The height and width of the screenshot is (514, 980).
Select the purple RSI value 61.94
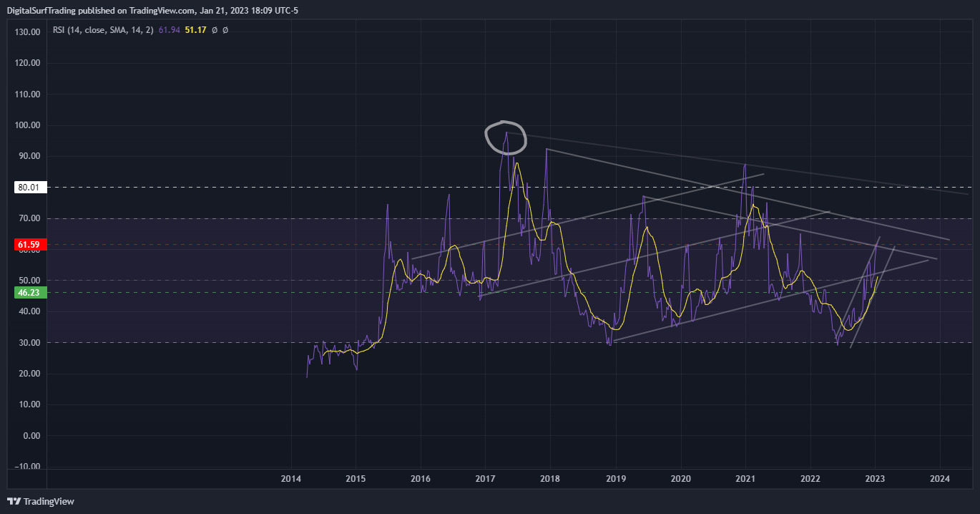(170, 30)
